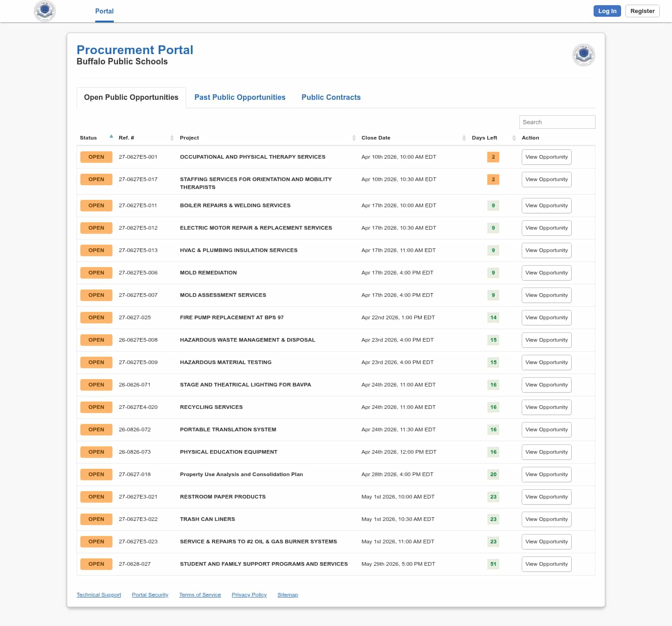This screenshot has height=626, width=672.
Task: Sort by Ref. # column arrows
Action: pos(172,138)
